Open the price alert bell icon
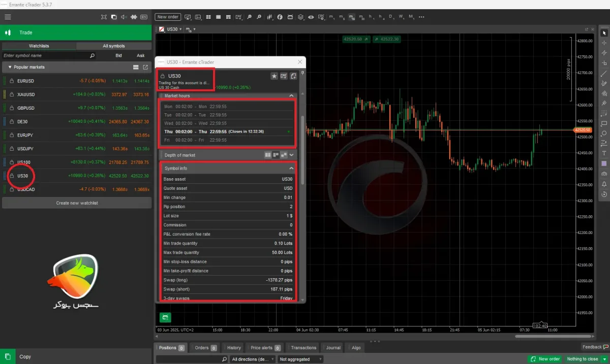The width and height of the screenshot is (610, 364). 604,184
